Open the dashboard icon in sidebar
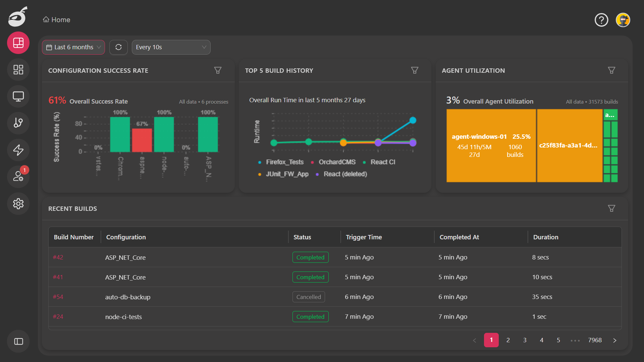The image size is (644, 362). pyautogui.click(x=18, y=43)
